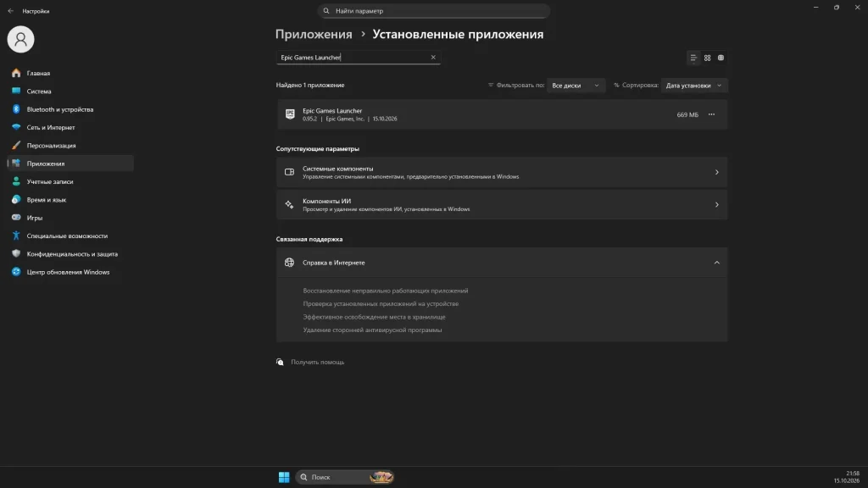Open the user account avatar
Image resolution: width=868 pixels, height=488 pixels.
click(x=20, y=39)
